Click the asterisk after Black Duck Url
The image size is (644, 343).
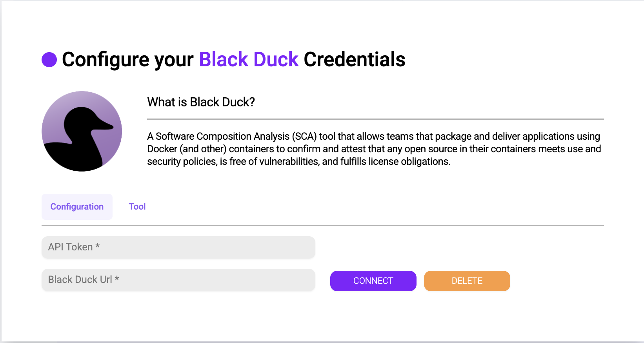(x=117, y=279)
